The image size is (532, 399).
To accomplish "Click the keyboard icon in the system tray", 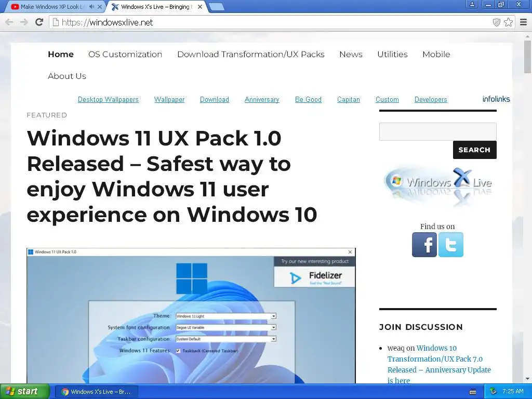I will coord(473,392).
